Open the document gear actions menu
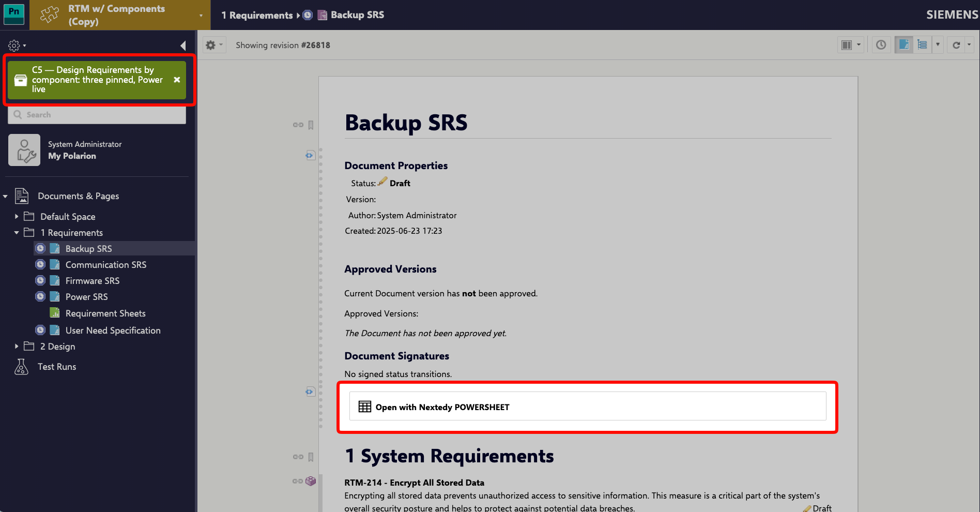The width and height of the screenshot is (980, 512). click(214, 45)
